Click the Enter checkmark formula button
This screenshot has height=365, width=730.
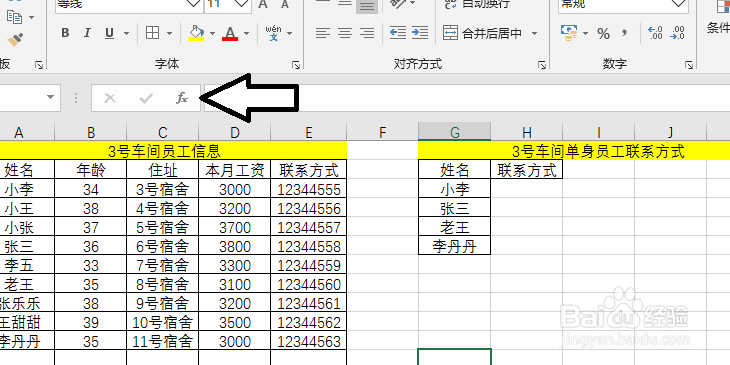click(x=146, y=98)
